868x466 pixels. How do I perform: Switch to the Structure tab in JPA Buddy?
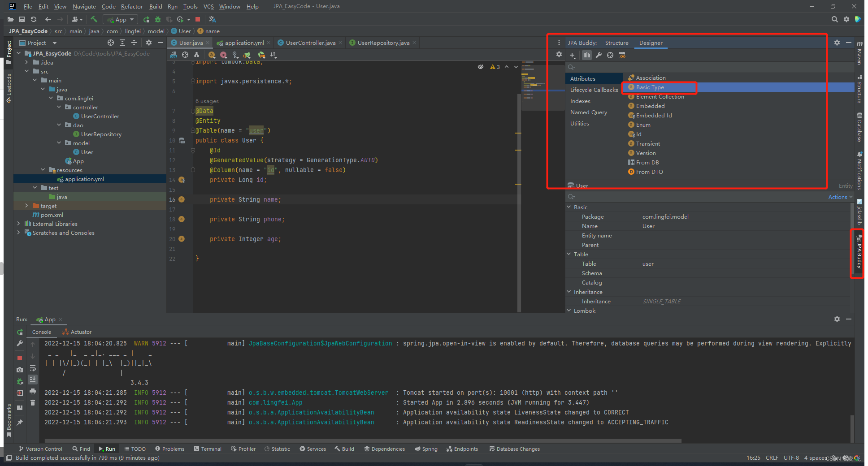click(x=616, y=43)
